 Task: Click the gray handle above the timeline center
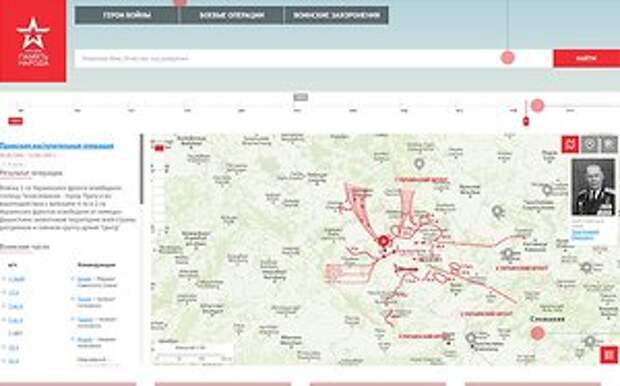(x=301, y=97)
